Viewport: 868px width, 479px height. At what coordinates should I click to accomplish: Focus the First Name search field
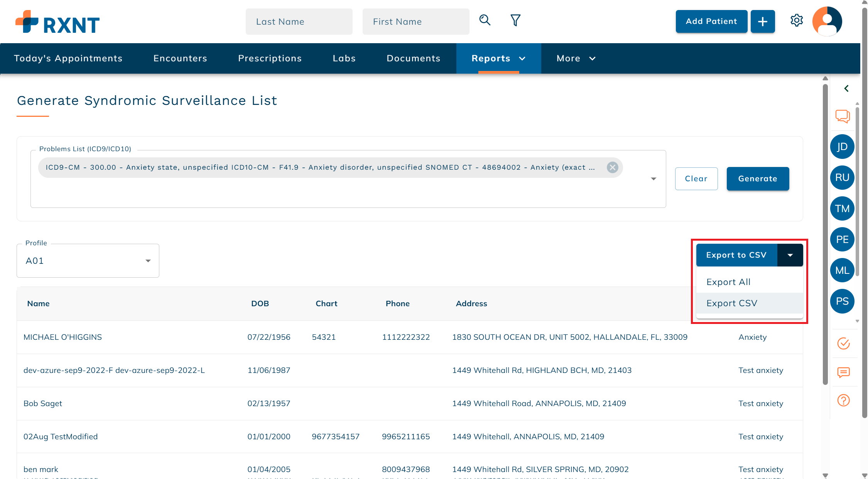click(416, 22)
